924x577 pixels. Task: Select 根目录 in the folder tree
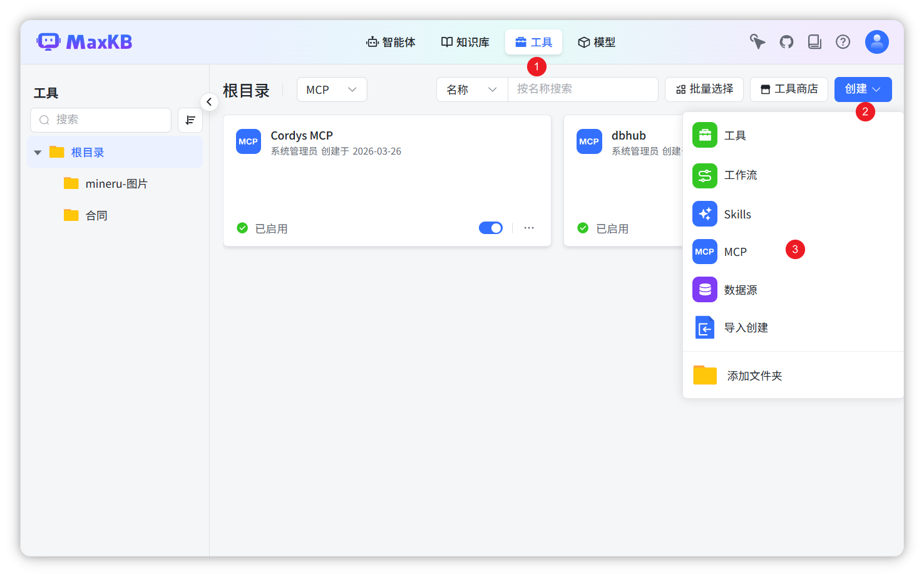115,152
